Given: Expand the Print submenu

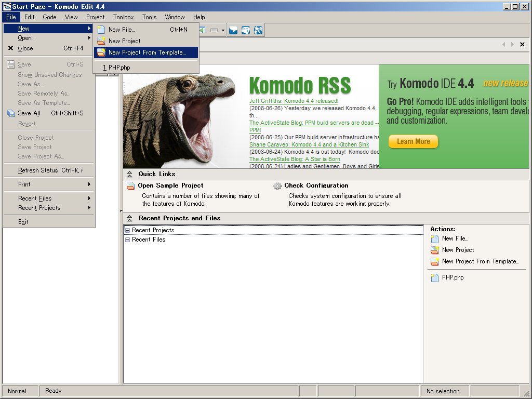Looking at the screenshot, I should coord(48,184).
